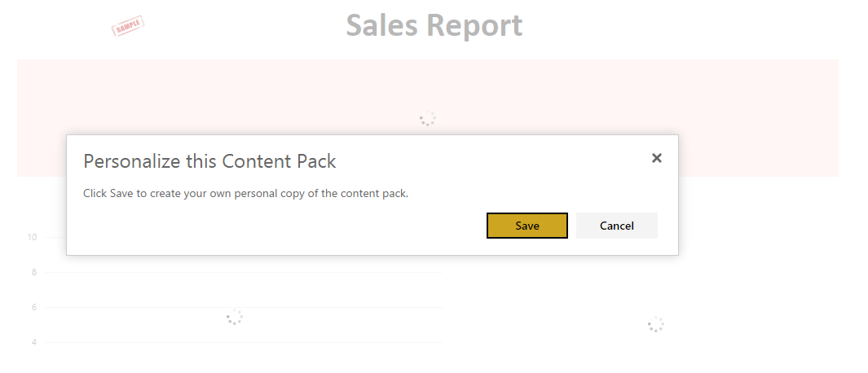Click the axis label 10
This screenshot has height=373, width=868.
[32, 238]
